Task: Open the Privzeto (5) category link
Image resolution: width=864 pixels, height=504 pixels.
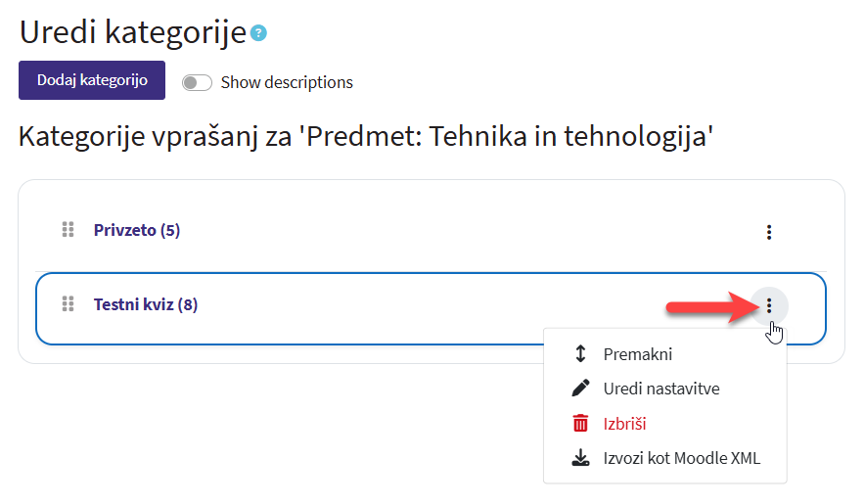Action: point(136,230)
